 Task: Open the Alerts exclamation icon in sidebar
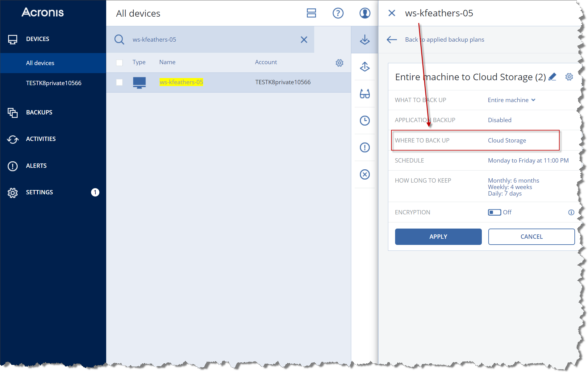point(13,166)
